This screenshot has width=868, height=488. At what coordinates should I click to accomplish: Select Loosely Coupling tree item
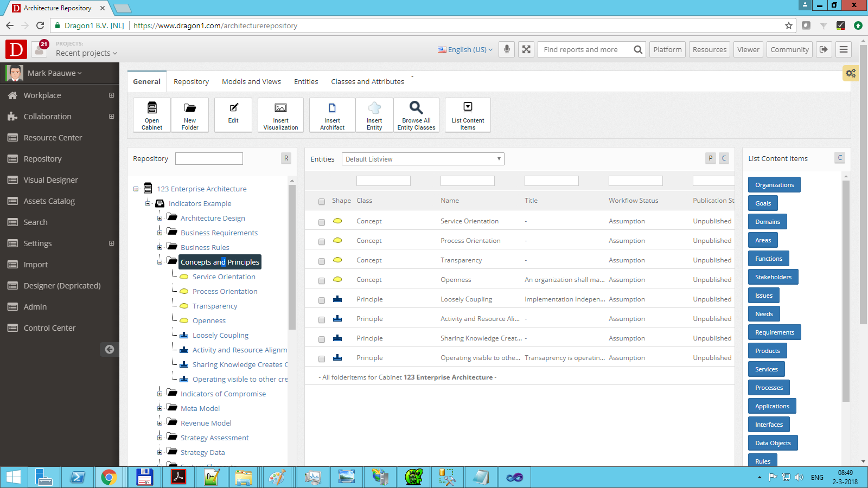click(x=220, y=336)
